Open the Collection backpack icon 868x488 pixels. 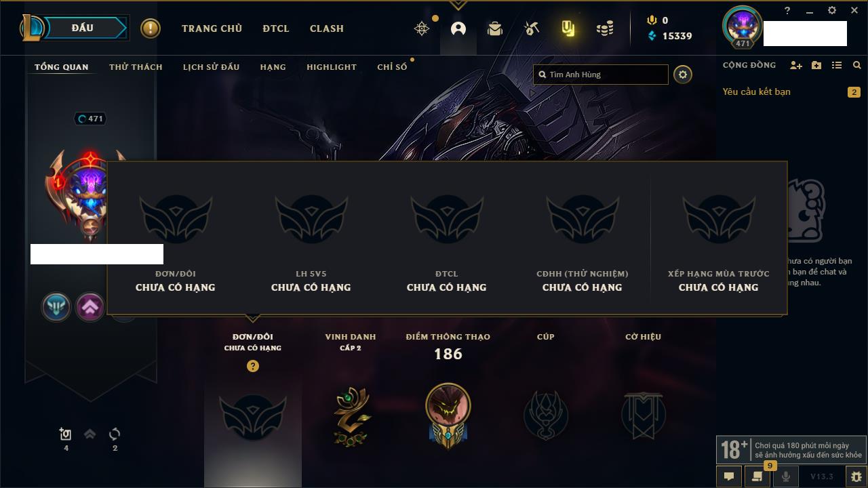click(x=495, y=28)
